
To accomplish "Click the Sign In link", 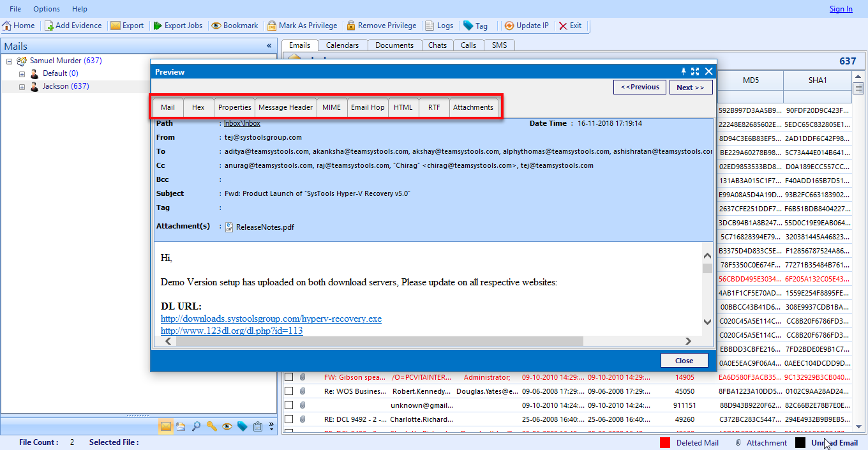I will (841, 9).
